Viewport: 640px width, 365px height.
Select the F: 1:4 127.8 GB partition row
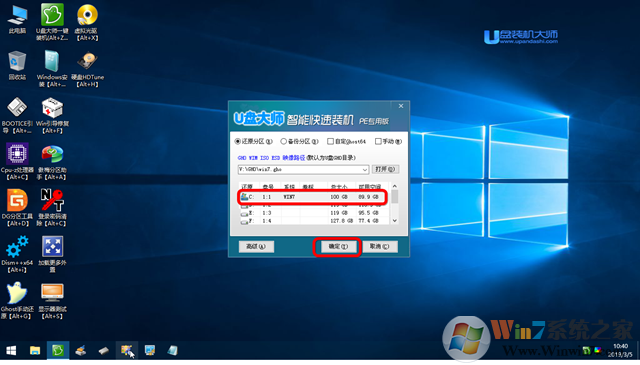point(314,221)
